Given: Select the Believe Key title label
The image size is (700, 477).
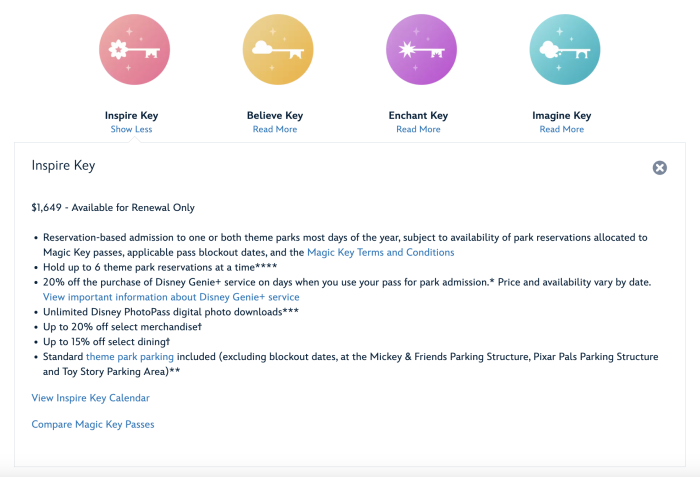Looking at the screenshot, I should click(276, 116).
